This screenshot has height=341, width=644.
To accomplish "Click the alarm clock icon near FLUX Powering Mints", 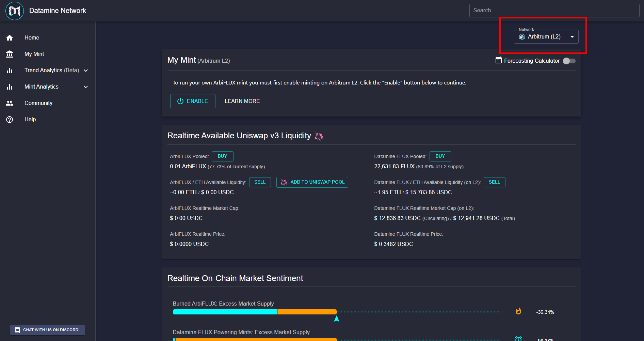I will click(x=518, y=339).
